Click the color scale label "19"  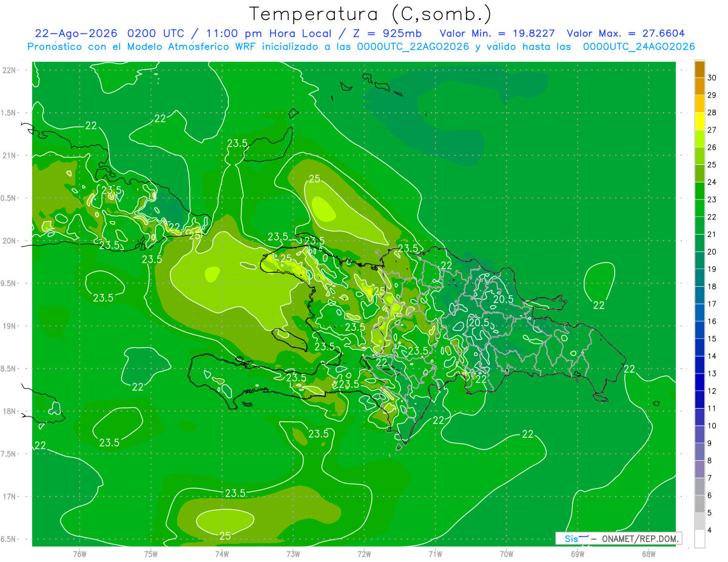coord(712,269)
